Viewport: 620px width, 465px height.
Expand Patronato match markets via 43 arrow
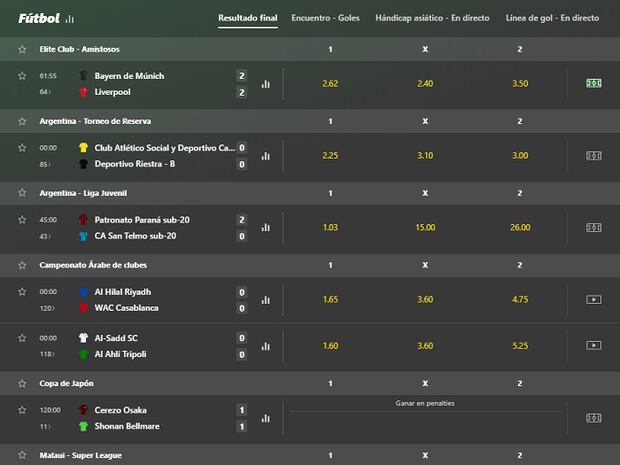pos(45,236)
